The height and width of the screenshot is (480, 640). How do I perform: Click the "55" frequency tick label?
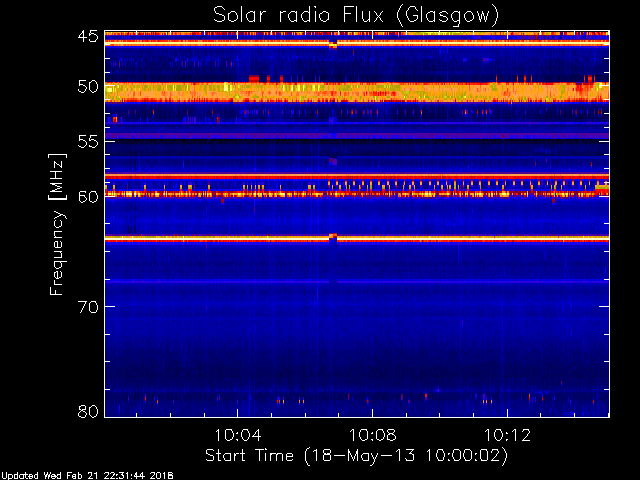click(x=88, y=142)
